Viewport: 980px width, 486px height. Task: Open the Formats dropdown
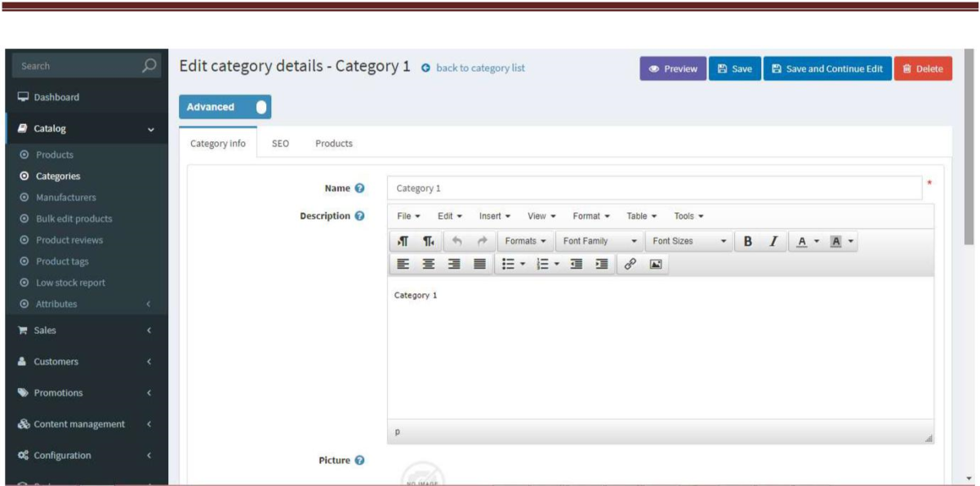[525, 241]
